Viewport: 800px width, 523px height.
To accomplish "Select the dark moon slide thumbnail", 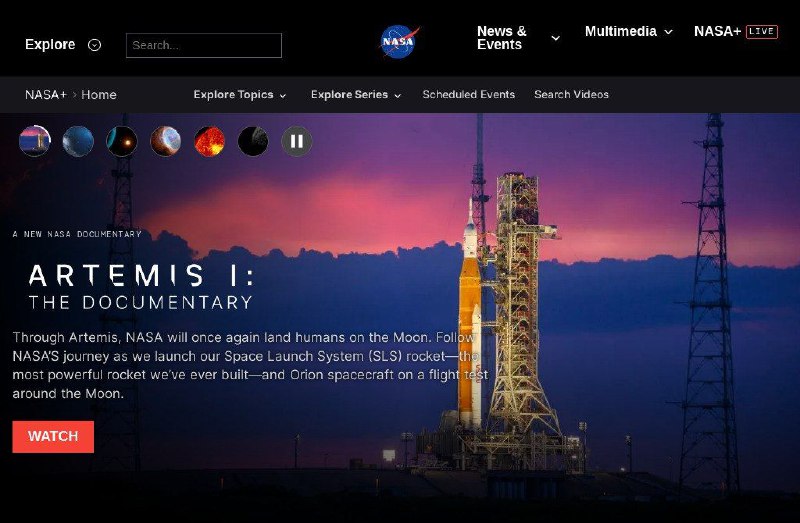I will (x=253, y=141).
